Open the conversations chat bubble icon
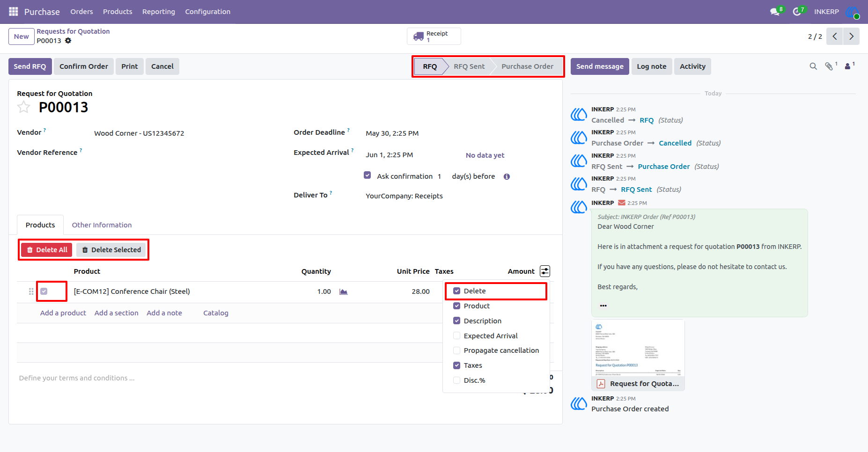This screenshot has width=868, height=452. (775, 12)
